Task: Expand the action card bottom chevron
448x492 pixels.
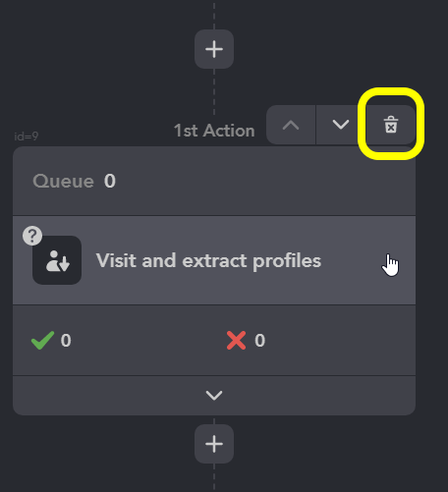Action: pos(214,396)
